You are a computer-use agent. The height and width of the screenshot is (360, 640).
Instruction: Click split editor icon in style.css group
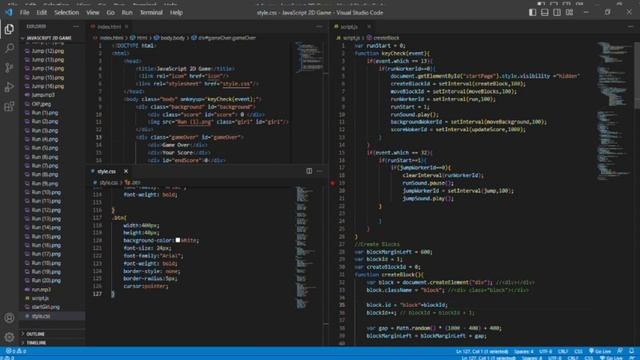pyautogui.click(x=309, y=171)
